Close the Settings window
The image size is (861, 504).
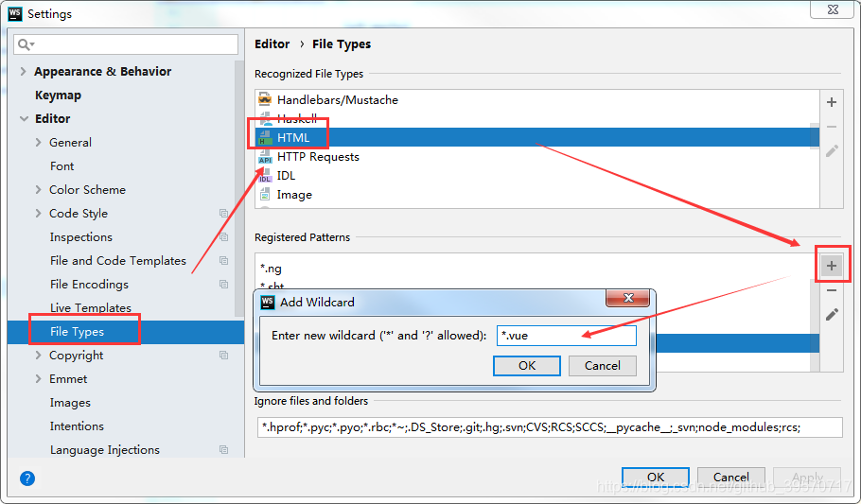(833, 9)
